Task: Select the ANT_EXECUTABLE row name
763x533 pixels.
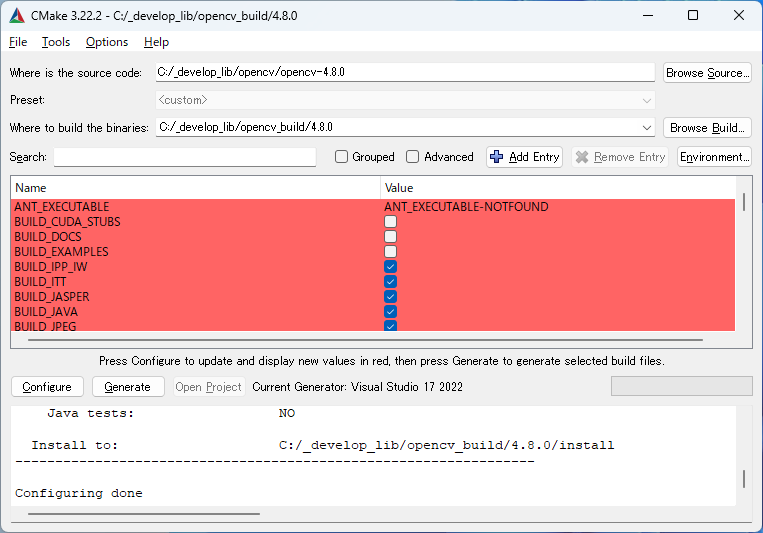Action: [x=62, y=206]
